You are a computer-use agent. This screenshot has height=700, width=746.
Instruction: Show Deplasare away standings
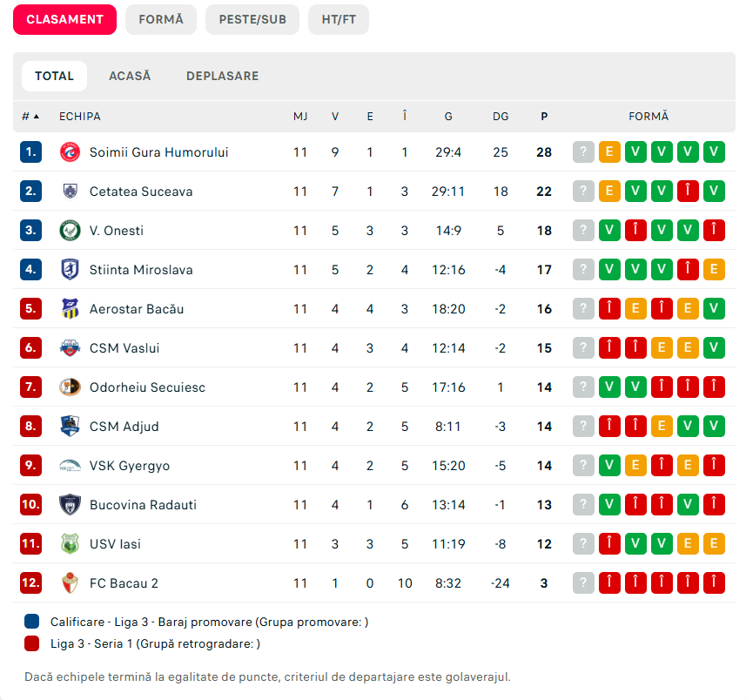click(x=222, y=76)
